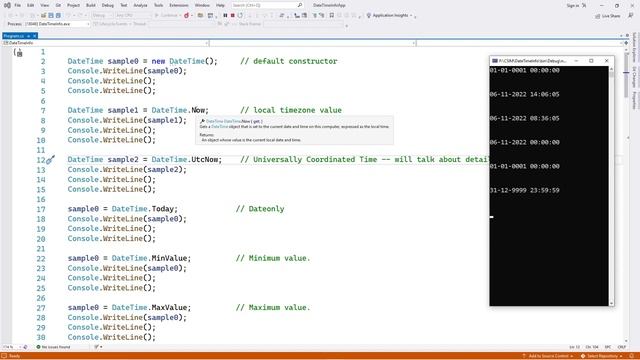640x360 pixels.
Task: Open the File menu
Action: click(18, 5)
